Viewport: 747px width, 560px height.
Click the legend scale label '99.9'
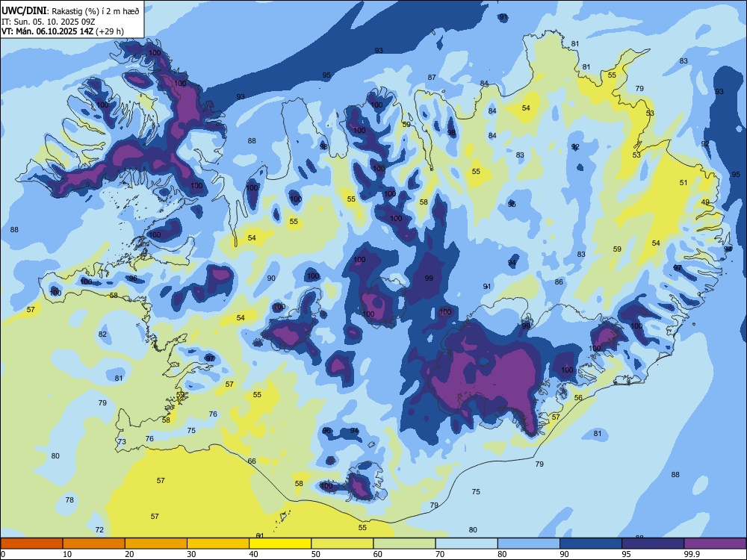692,554
